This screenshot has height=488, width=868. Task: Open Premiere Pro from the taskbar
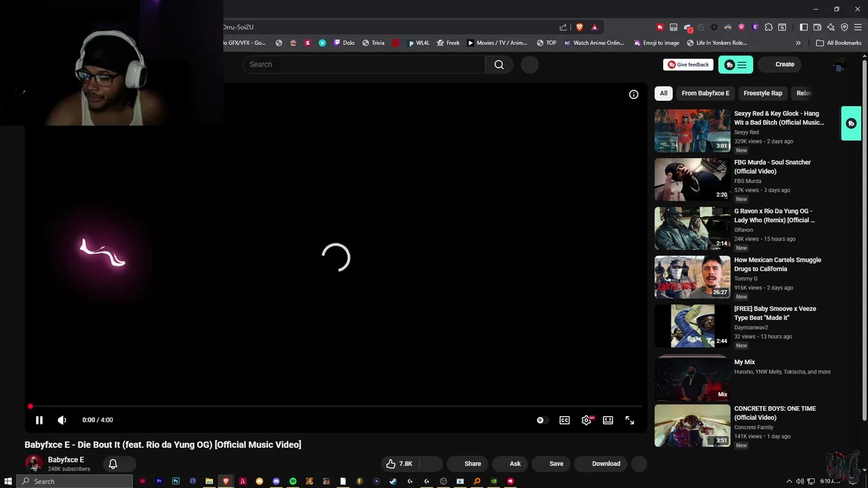159,481
